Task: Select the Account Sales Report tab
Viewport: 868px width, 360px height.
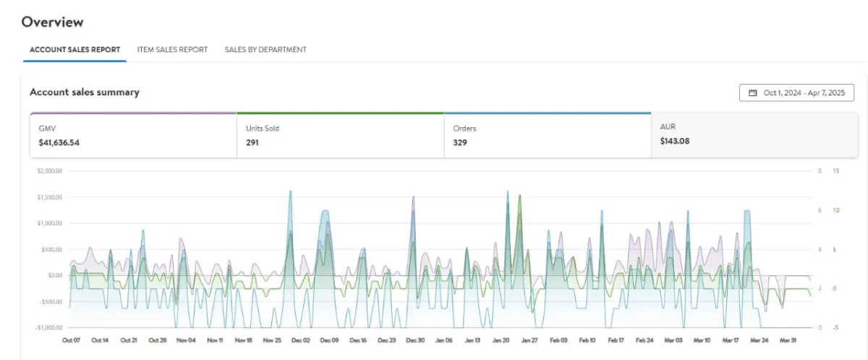Action: pyautogui.click(x=75, y=50)
